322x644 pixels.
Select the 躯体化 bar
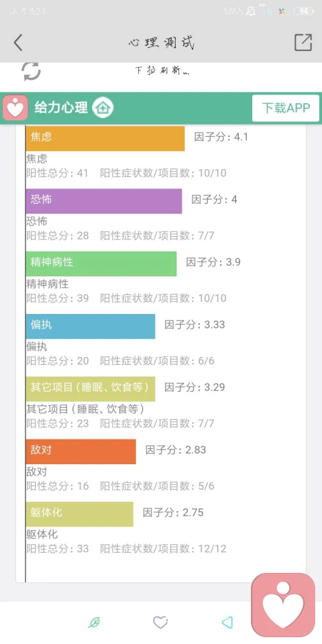click(x=80, y=515)
